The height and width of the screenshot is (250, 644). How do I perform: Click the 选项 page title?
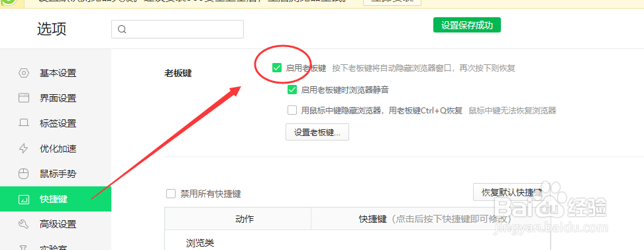[52, 29]
